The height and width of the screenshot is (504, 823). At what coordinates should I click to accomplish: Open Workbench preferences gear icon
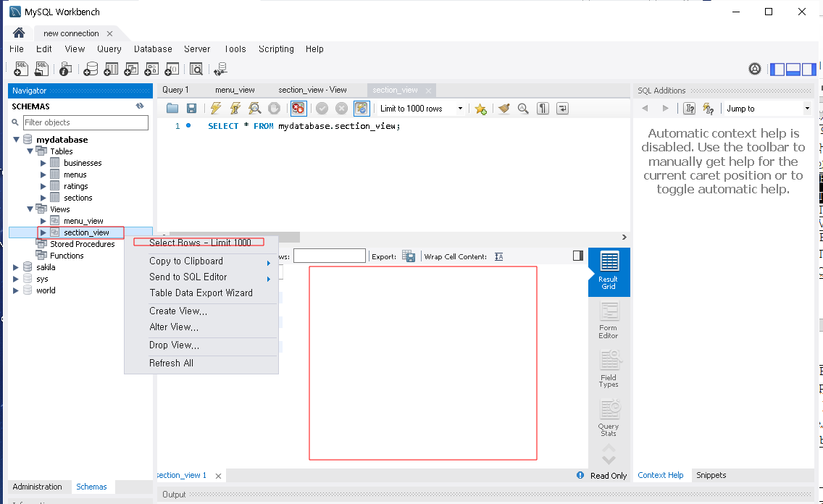pos(755,69)
